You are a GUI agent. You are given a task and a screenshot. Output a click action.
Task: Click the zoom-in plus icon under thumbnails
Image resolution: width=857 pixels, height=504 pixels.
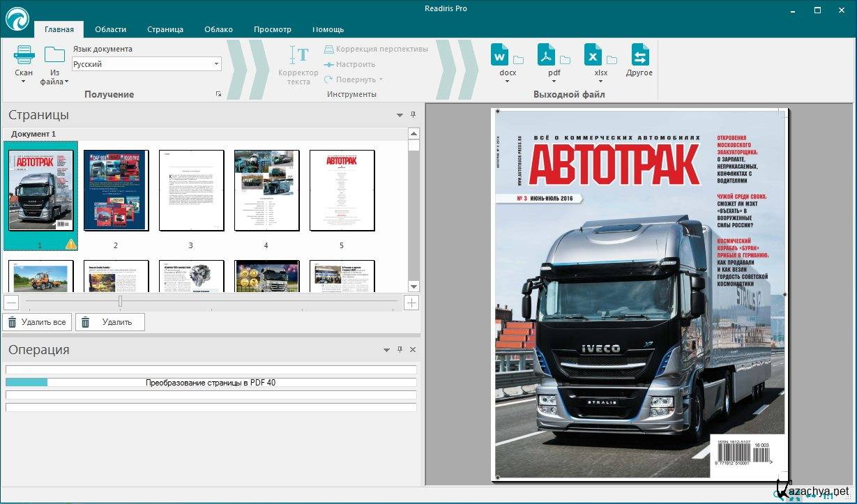[x=412, y=303]
